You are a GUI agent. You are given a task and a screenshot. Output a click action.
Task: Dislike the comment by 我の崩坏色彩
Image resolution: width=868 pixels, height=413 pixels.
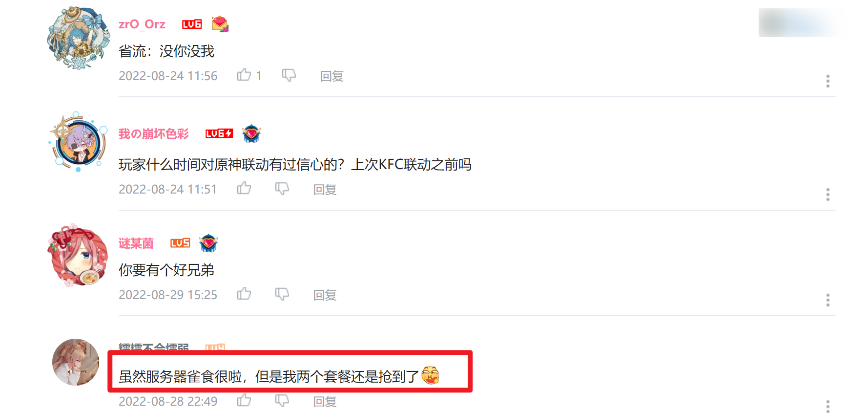coord(282,189)
